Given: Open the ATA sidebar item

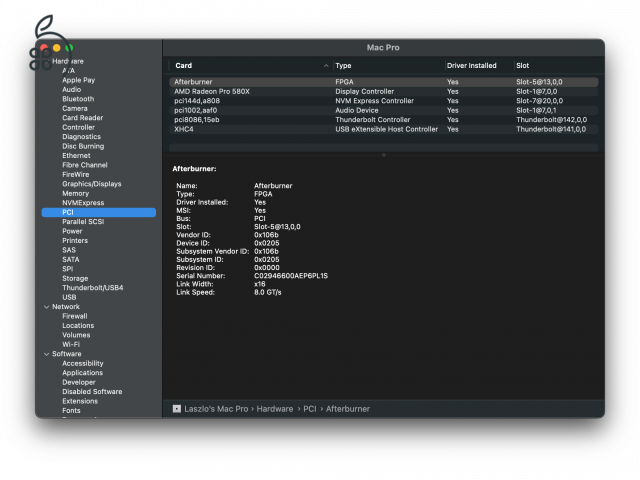Looking at the screenshot, I should [69, 71].
